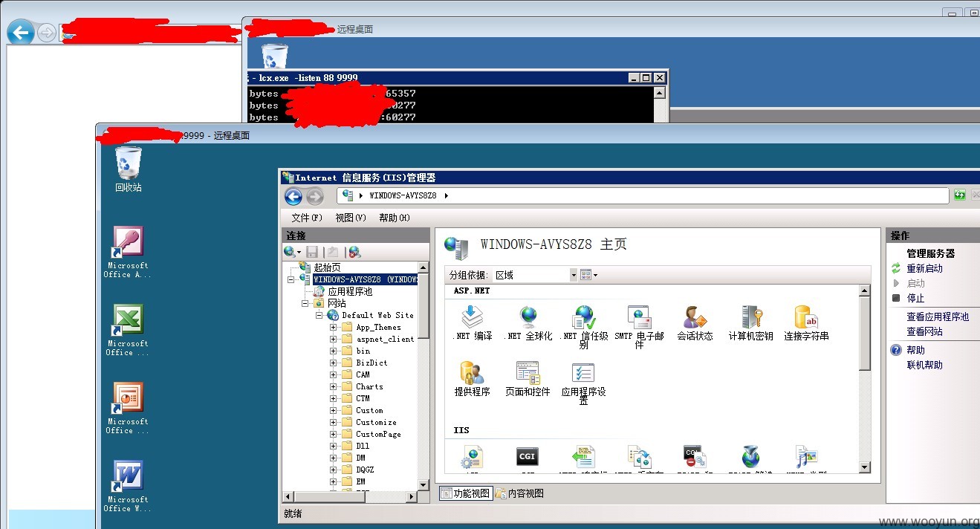Viewport: 980px width, 529px height.
Task: Select the Microsoft Office Access desktop shortcut
Action: click(x=128, y=253)
